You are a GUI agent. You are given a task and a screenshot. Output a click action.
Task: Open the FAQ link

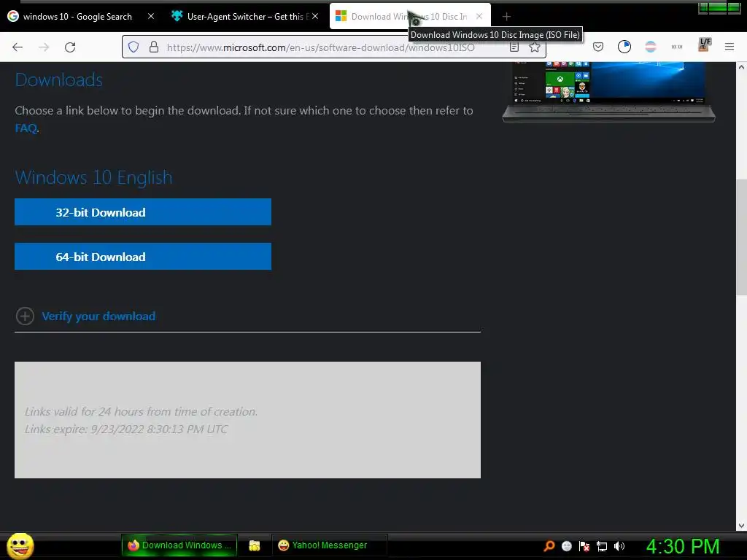click(x=26, y=128)
